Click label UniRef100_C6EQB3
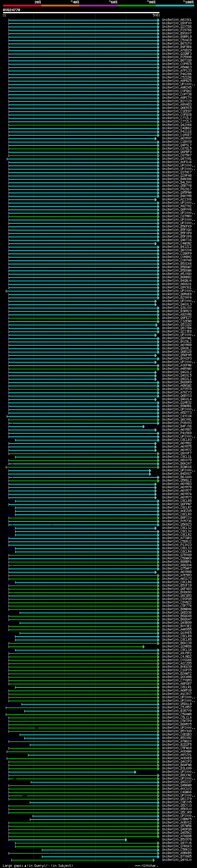The width and height of the screenshot is (197, 868). [176, 735]
